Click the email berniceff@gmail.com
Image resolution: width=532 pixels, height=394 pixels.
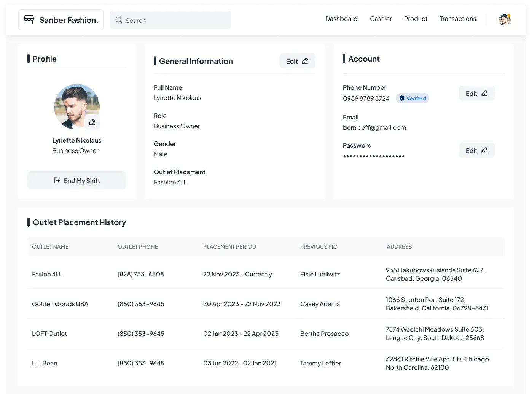tap(374, 127)
